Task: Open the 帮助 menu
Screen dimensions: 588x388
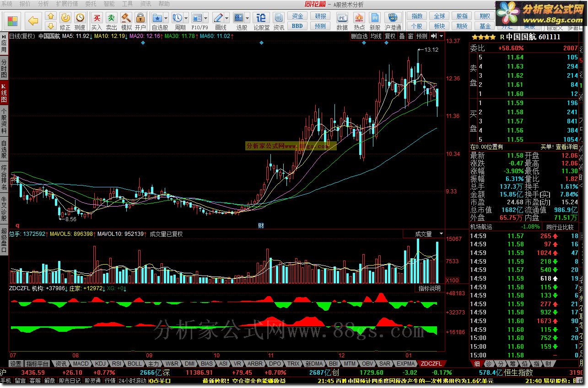Action: pos(163,4)
